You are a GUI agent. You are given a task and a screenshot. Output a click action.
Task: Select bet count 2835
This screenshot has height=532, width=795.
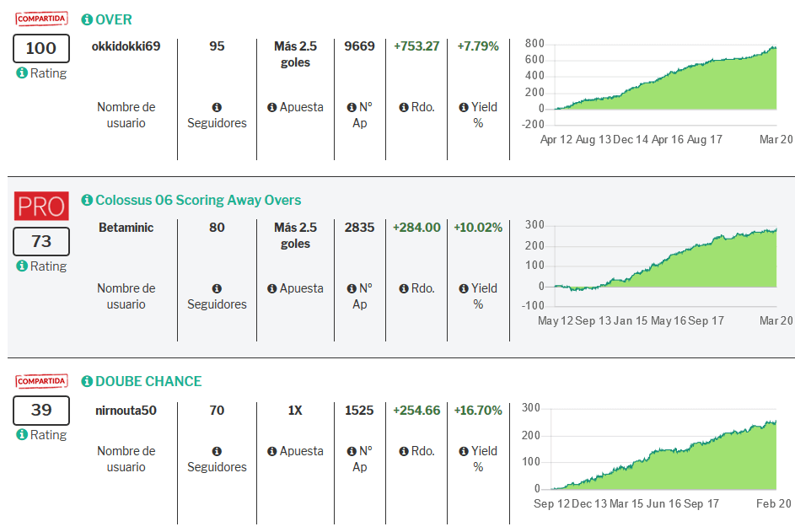tap(359, 227)
